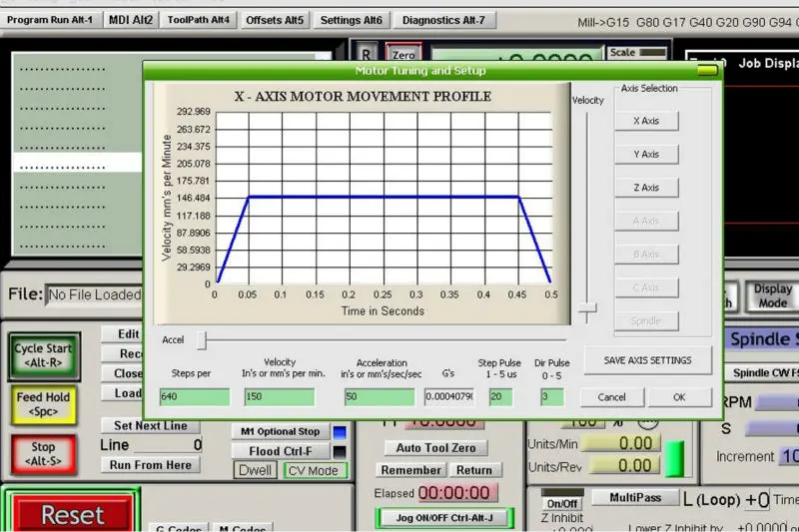Open the ToolPath Alt4 screen
Viewport: 799px width, 532px height.
[199, 19]
